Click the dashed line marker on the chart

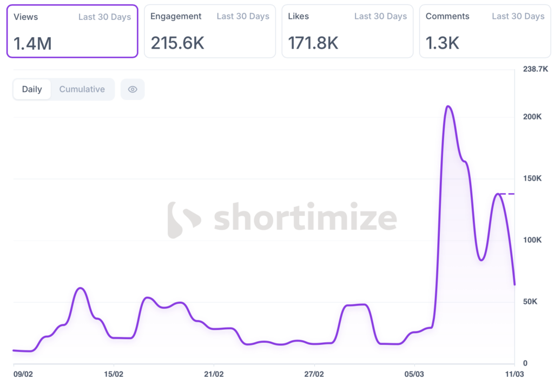pyautogui.click(x=506, y=194)
